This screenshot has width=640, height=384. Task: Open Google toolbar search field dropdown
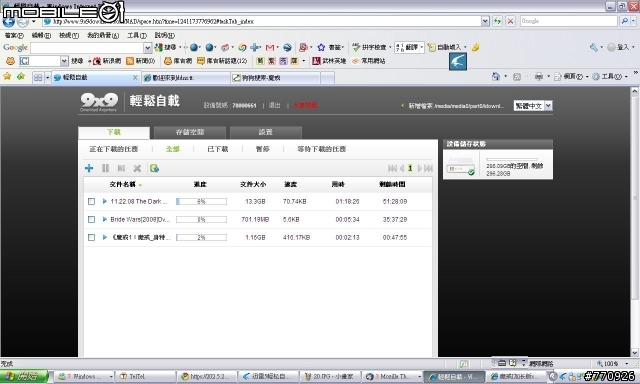(148, 48)
